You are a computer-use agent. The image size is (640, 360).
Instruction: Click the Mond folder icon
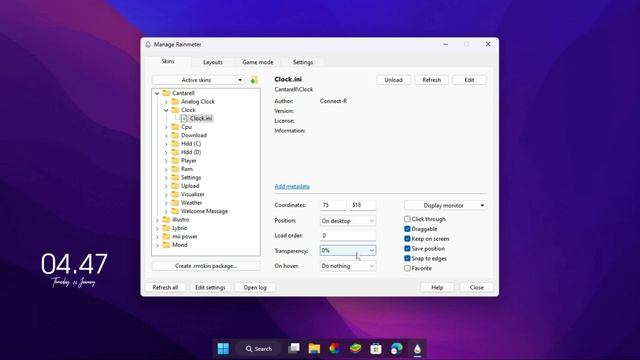pyautogui.click(x=166, y=245)
